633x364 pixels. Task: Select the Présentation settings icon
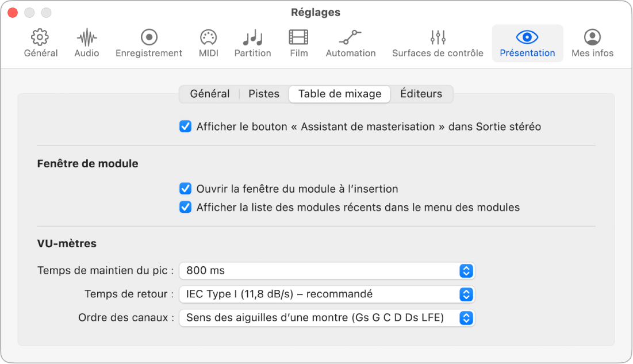(x=527, y=43)
